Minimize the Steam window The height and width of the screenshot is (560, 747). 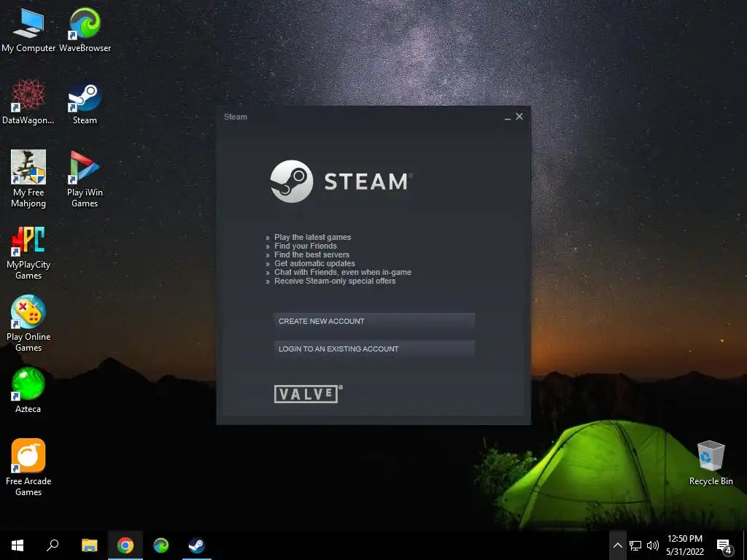pyautogui.click(x=508, y=117)
